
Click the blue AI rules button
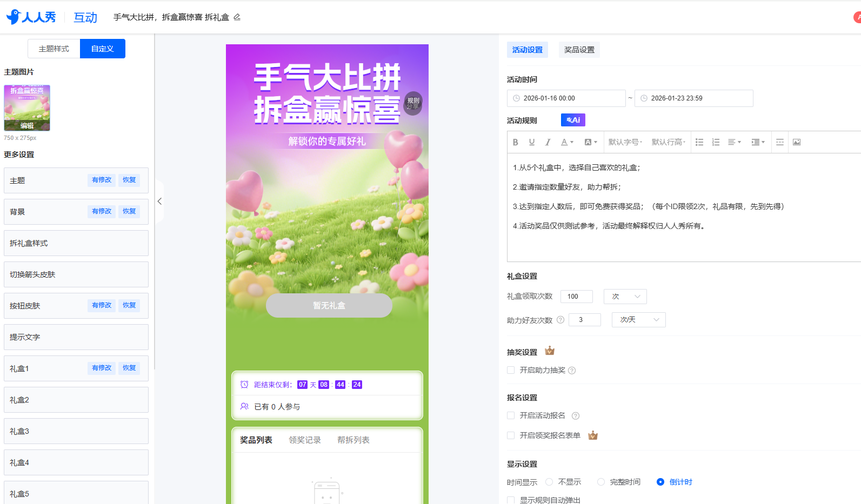[573, 120]
